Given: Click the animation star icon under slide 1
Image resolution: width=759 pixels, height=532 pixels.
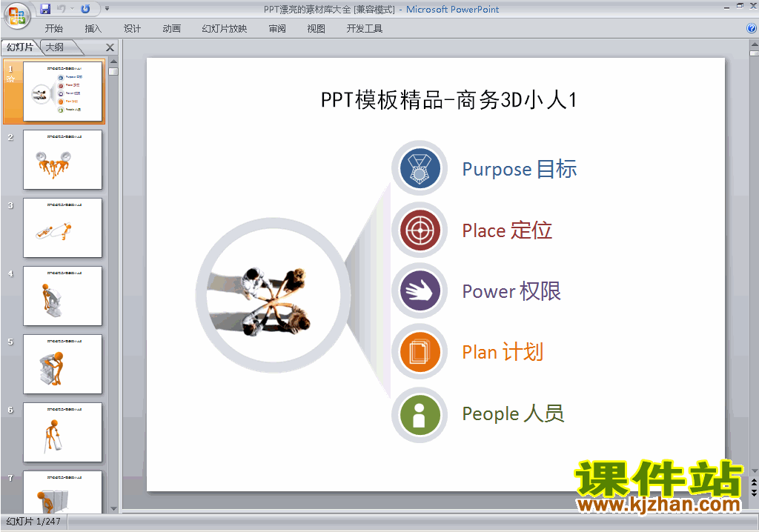Looking at the screenshot, I should pyautogui.click(x=10, y=79).
